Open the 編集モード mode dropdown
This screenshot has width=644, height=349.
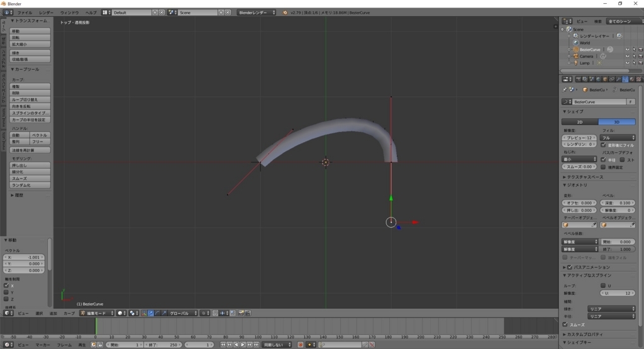[x=97, y=313]
